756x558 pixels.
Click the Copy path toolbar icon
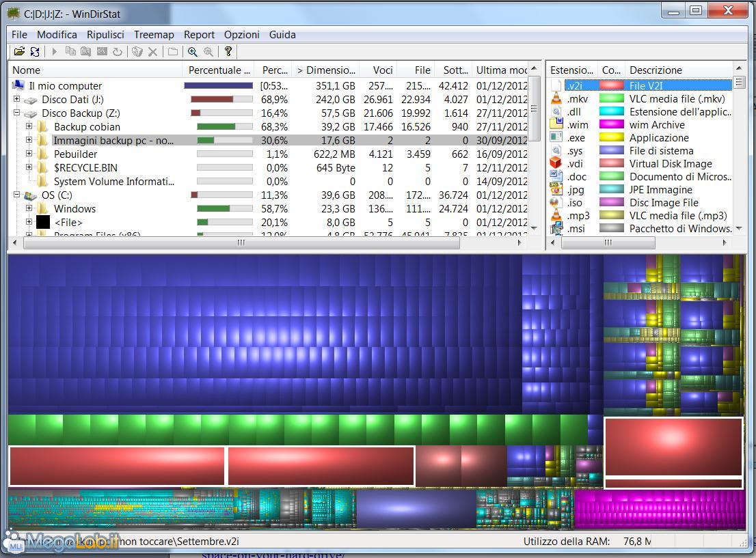coord(70,51)
